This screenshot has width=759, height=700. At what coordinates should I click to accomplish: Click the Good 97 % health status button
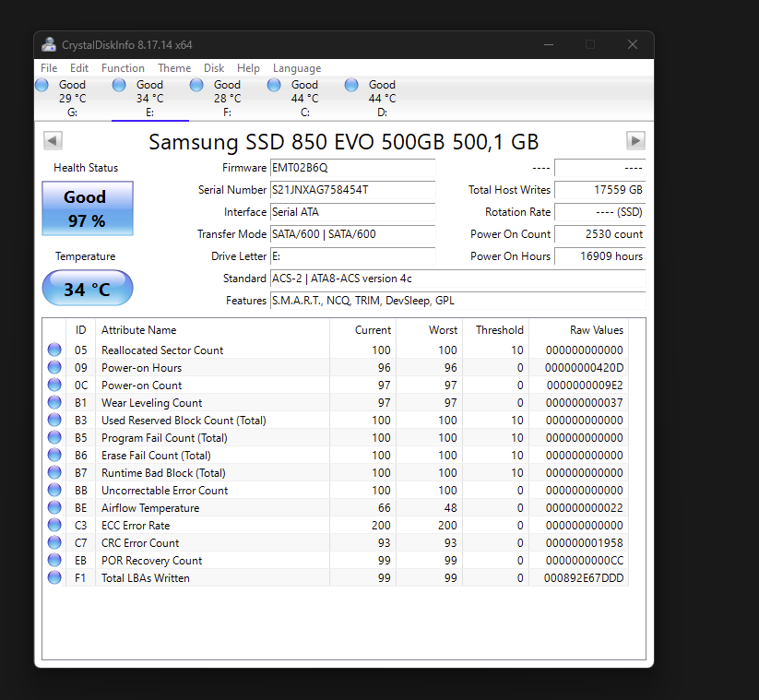point(88,208)
